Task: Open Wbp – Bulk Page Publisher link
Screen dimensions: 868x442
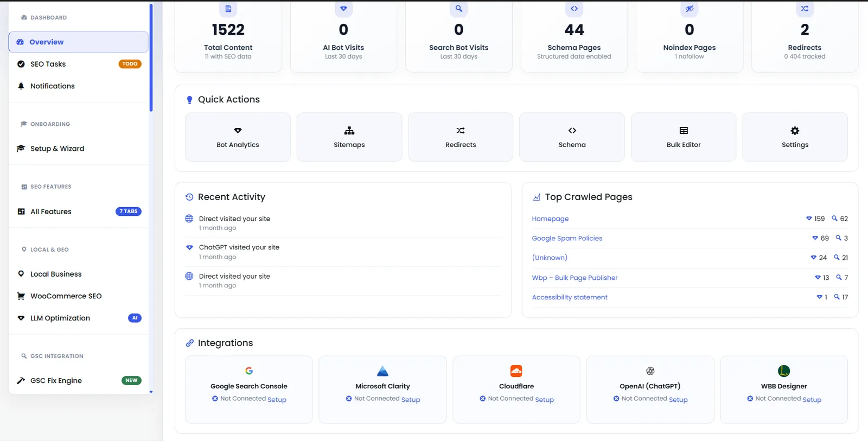Action: (575, 278)
